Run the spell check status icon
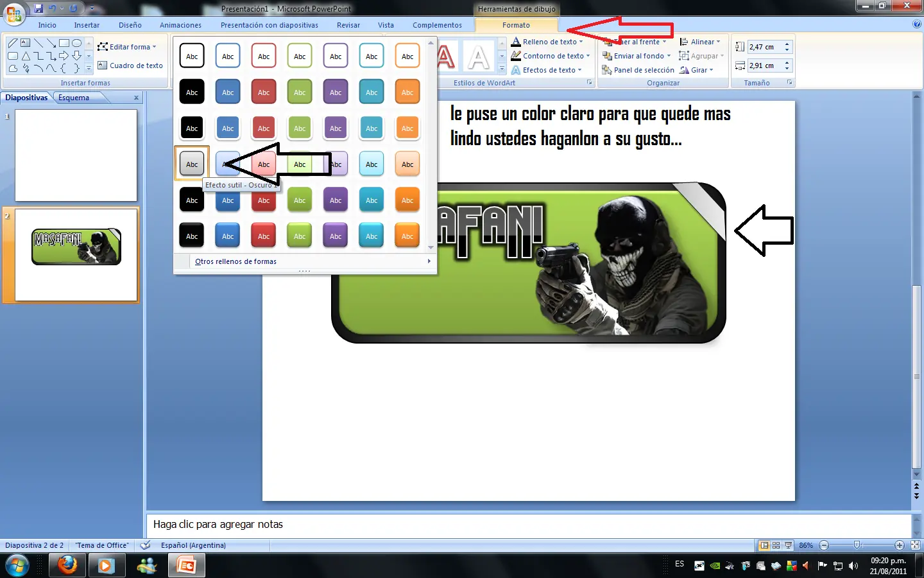Viewport: 924px width, 578px height. pyautogui.click(x=146, y=545)
